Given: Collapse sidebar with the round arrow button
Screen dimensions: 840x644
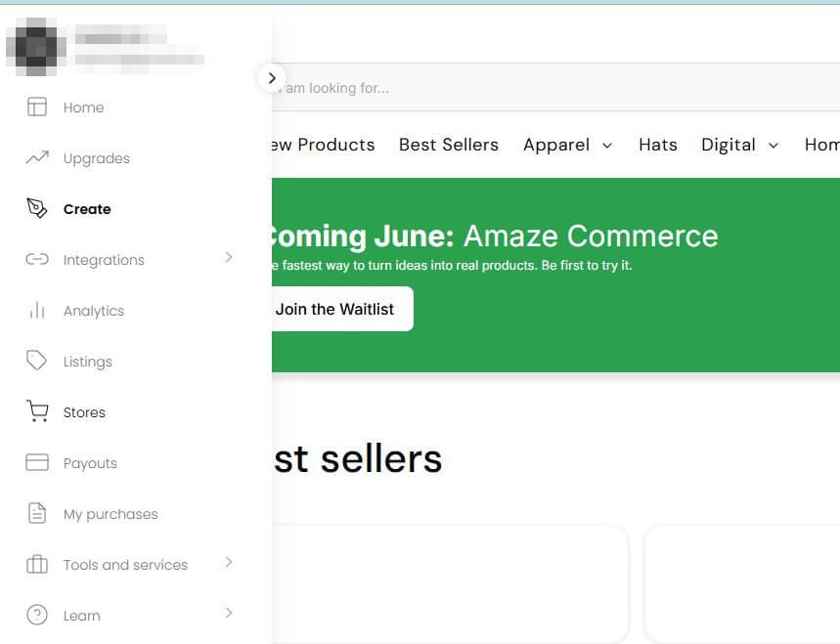Looking at the screenshot, I should pos(271,78).
